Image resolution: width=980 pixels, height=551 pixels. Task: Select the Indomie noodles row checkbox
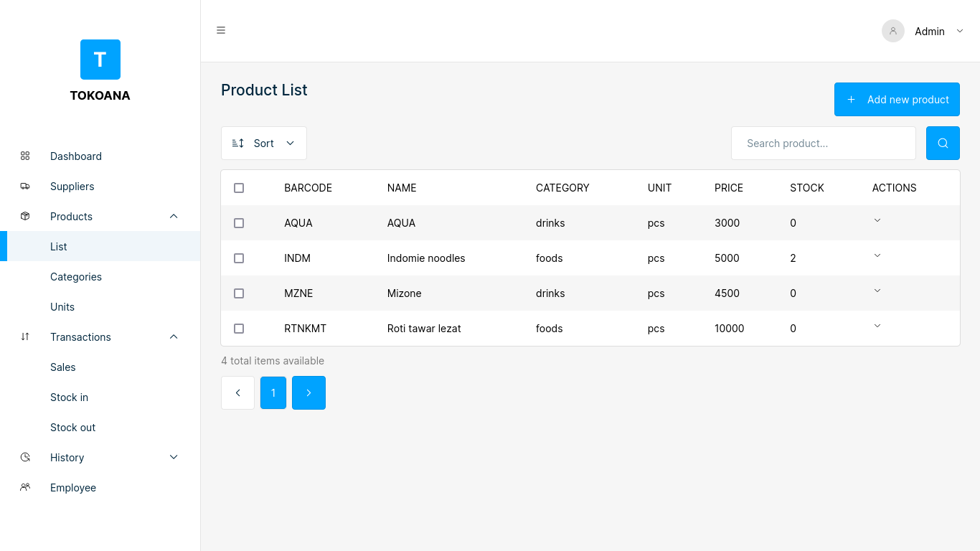[239, 258]
